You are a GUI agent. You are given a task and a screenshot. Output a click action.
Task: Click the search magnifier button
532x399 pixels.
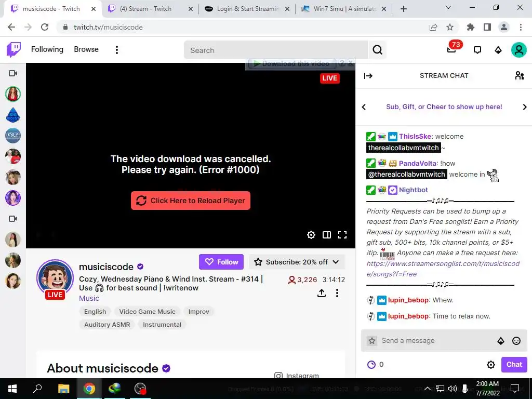[x=377, y=50]
